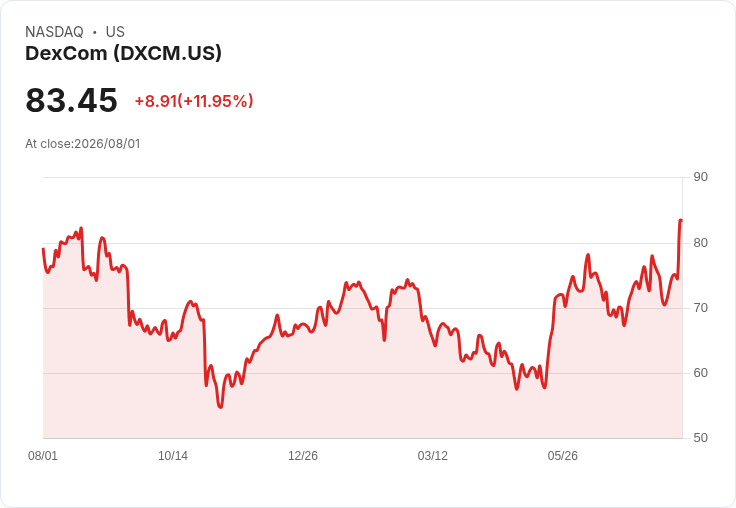Screen dimensions: 736x508
Task: Click the 05/26 date axis label
Action: tap(562, 456)
